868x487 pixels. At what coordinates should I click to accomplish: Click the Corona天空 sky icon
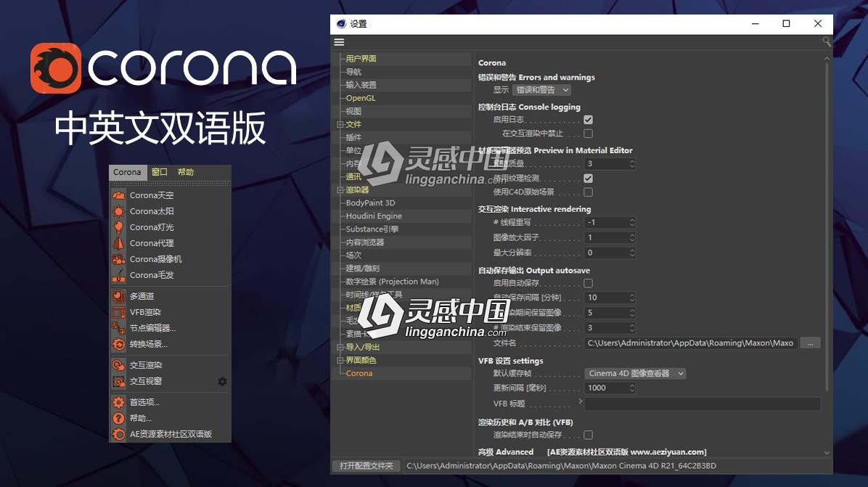[x=118, y=195]
